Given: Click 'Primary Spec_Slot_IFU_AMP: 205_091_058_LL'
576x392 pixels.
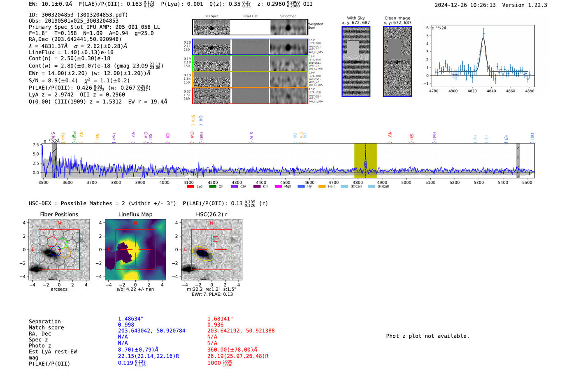Looking at the screenshot, I should [x=94, y=27].
